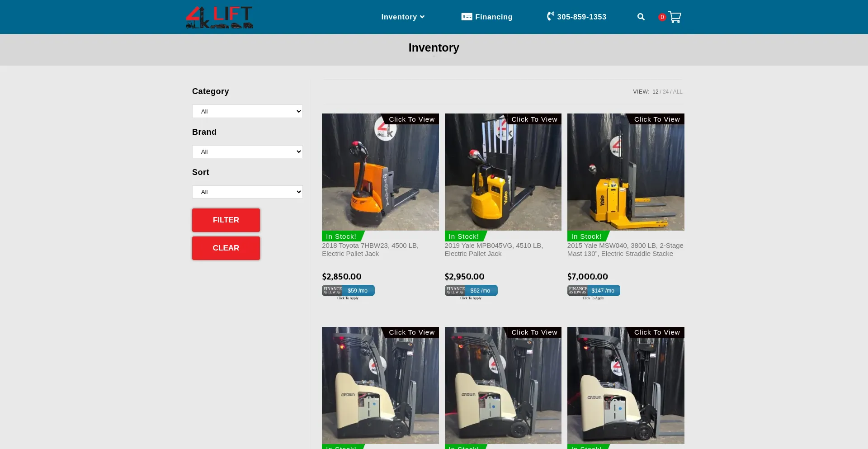The image size is (868, 449).
Task: Open the 2019 Yale MPB045VG pallet jack image
Action: pyautogui.click(x=503, y=172)
